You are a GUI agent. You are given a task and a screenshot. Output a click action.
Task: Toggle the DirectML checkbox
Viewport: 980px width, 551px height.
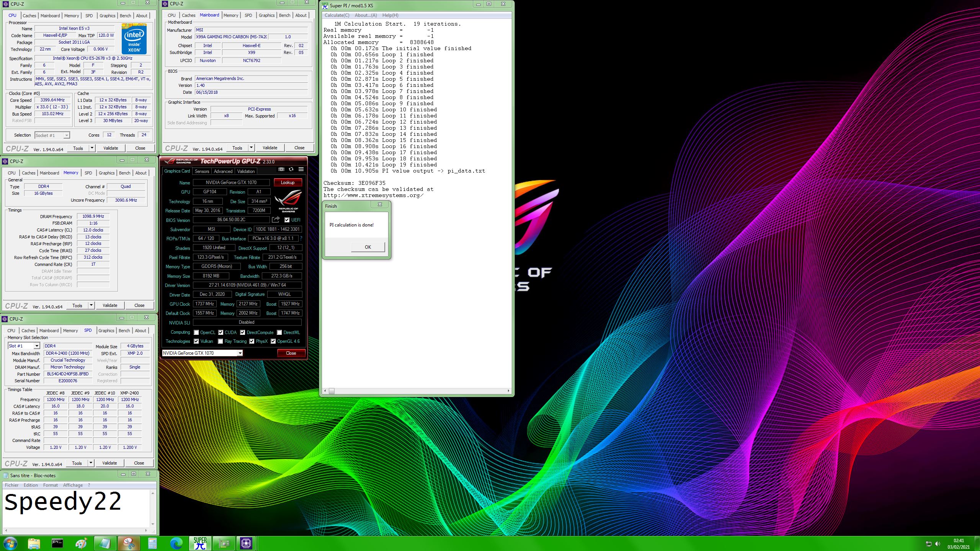[279, 333]
